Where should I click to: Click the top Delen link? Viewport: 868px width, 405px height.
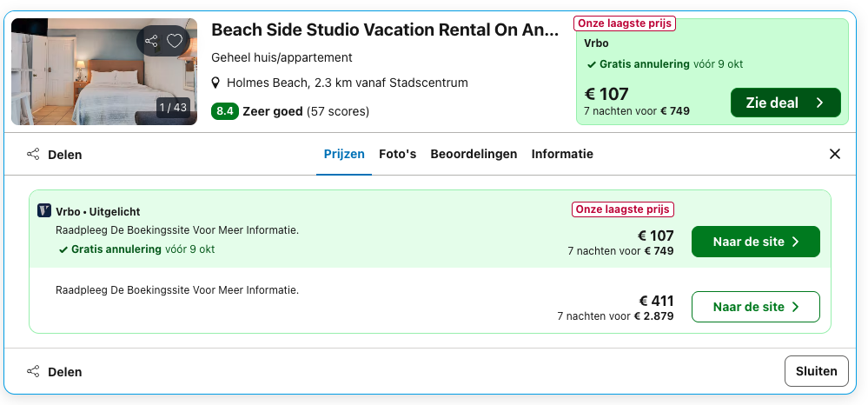click(x=65, y=155)
